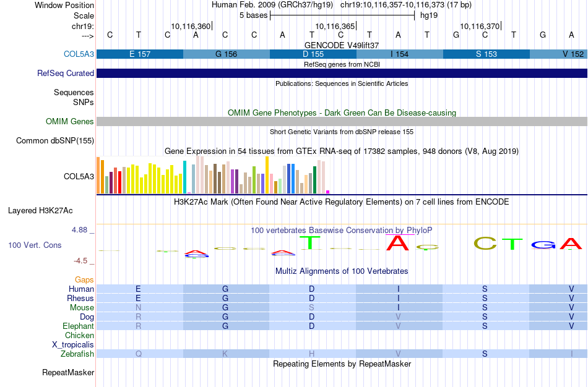The image size is (588, 387).
Task: Click the S 153 codon block
Action: click(486, 54)
